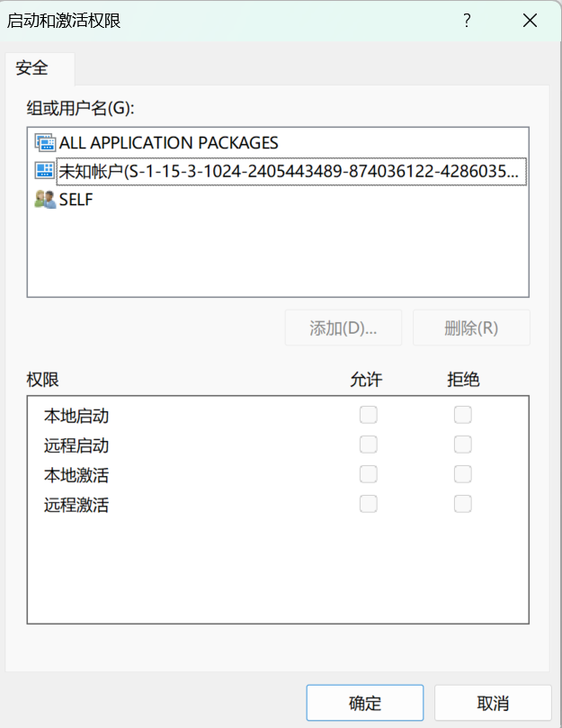The image size is (562, 728).
Task: Enable 拒绝 checkbox for 本地启动
Action: click(x=462, y=414)
